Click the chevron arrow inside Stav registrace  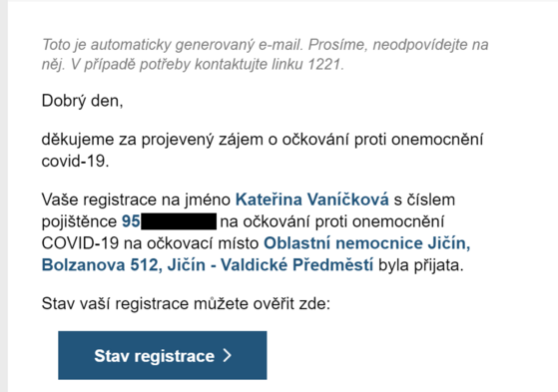tap(227, 355)
